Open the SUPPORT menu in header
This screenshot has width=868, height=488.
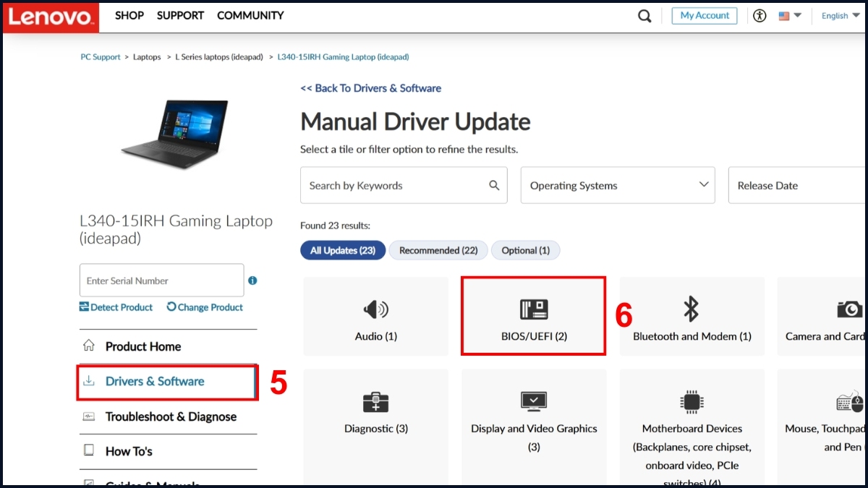[x=180, y=15]
